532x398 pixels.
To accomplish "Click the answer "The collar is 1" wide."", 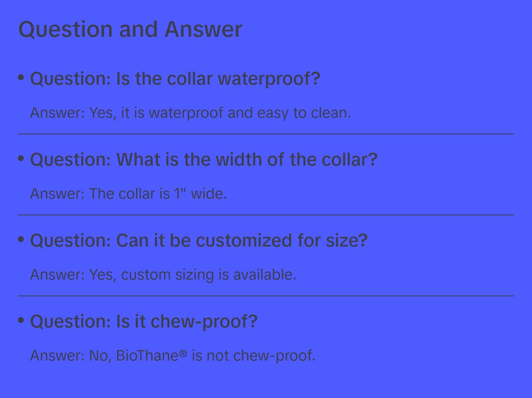I will 128,194.
